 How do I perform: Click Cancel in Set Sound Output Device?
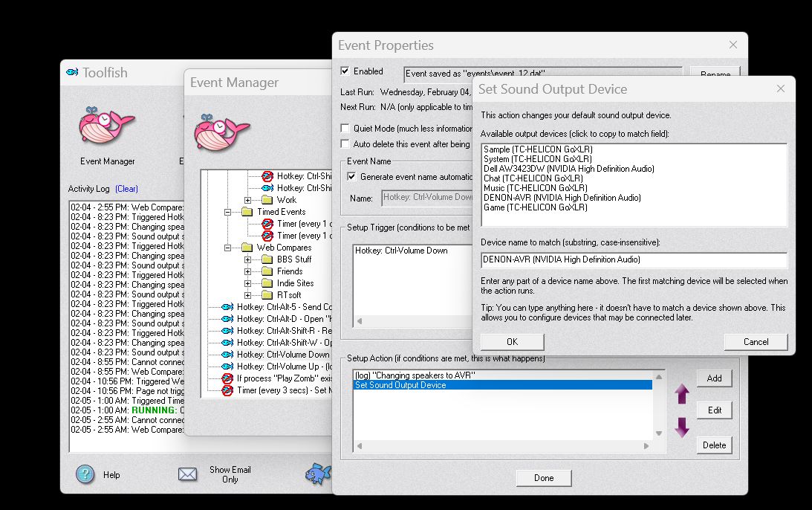click(x=756, y=341)
